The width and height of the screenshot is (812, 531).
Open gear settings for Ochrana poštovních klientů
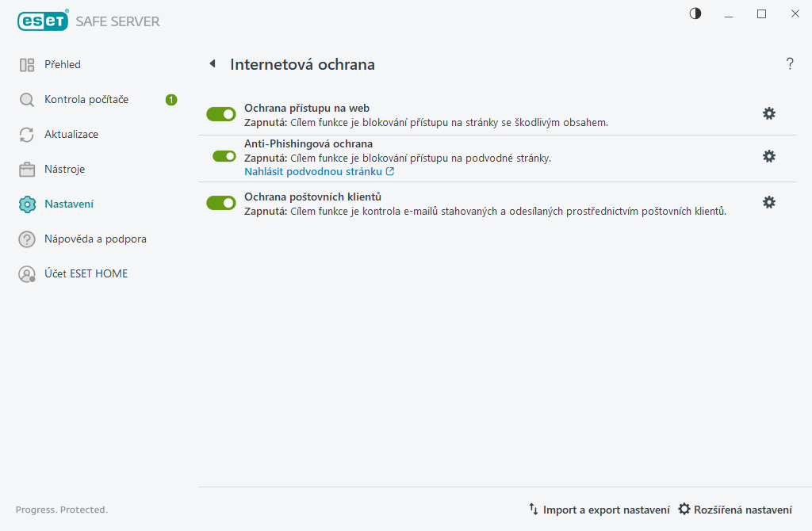pyautogui.click(x=768, y=203)
